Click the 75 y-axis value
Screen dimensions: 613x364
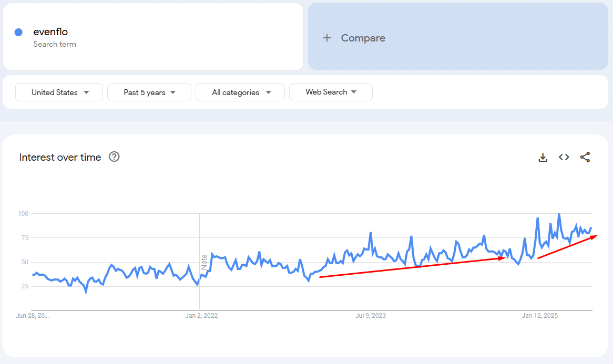point(25,238)
